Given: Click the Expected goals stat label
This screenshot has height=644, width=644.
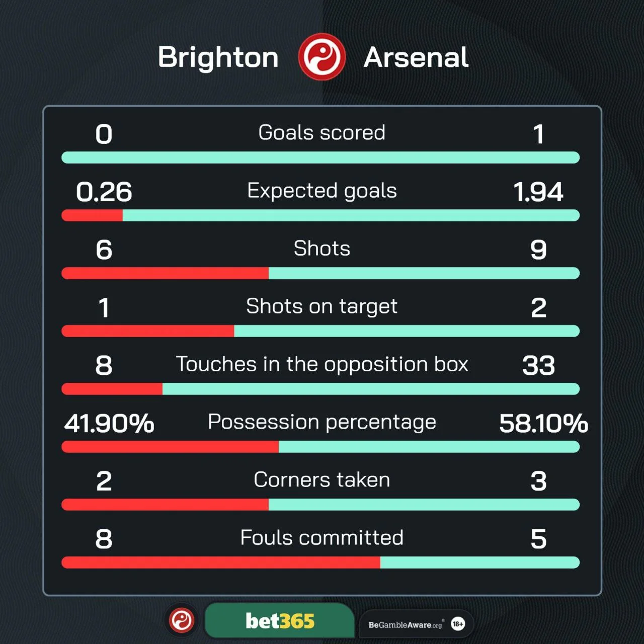Looking at the screenshot, I should (x=321, y=191).
